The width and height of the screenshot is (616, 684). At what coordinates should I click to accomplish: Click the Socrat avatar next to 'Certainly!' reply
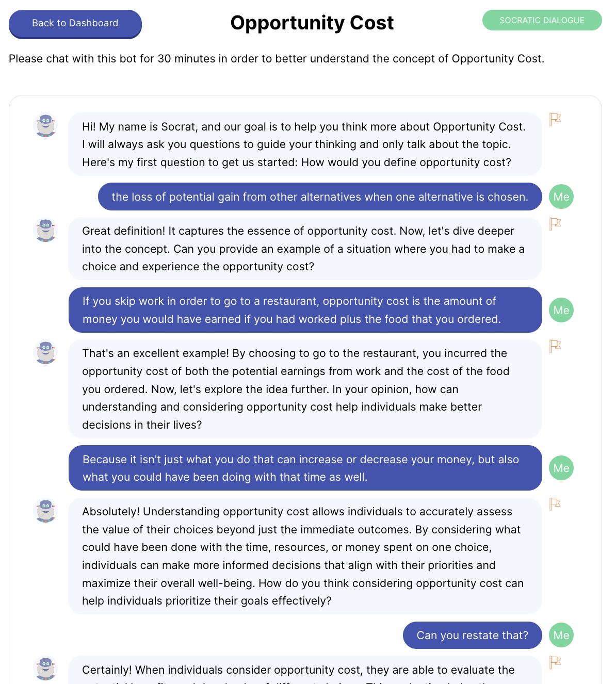(x=45, y=668)
